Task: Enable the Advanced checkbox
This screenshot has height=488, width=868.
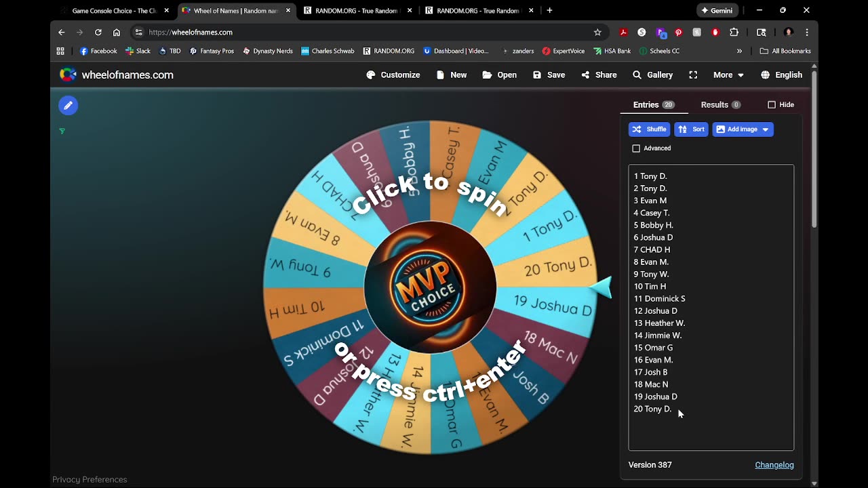Action: [x=636, y=148]
